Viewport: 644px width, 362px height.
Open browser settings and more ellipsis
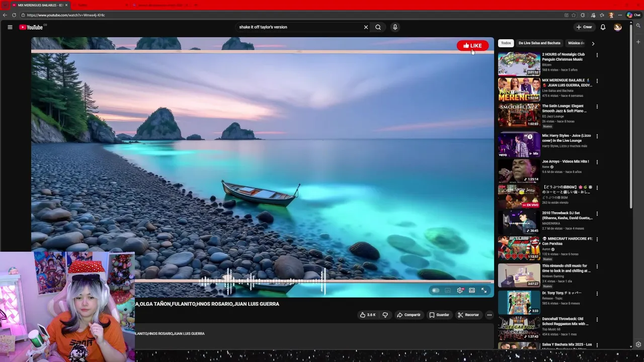point(620,15)
